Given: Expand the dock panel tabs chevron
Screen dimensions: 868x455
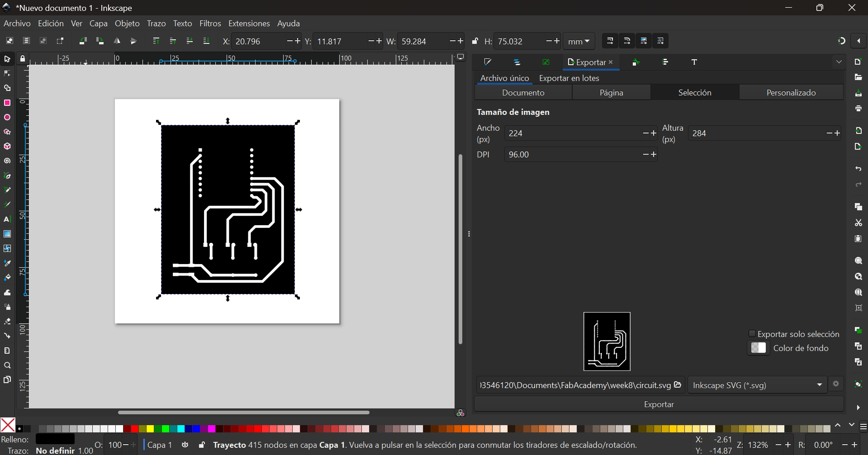Looking at the screenshot, I should pos(839,62).
